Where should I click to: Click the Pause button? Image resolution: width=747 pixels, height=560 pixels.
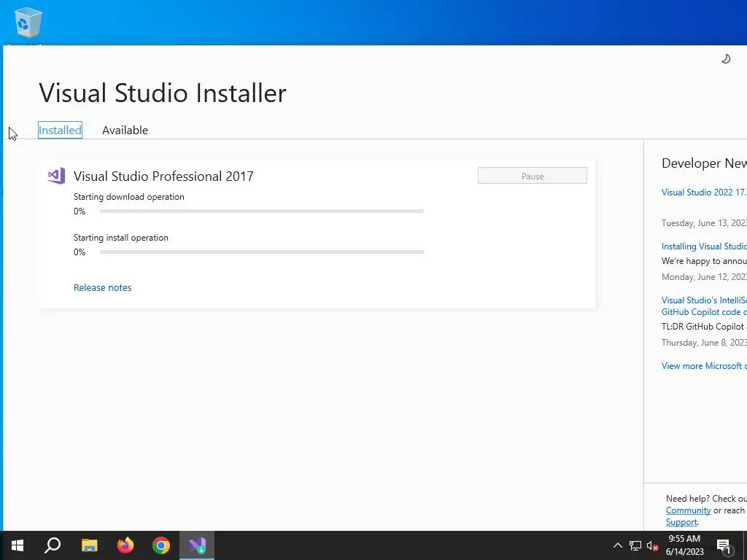(x=532, y=176)
